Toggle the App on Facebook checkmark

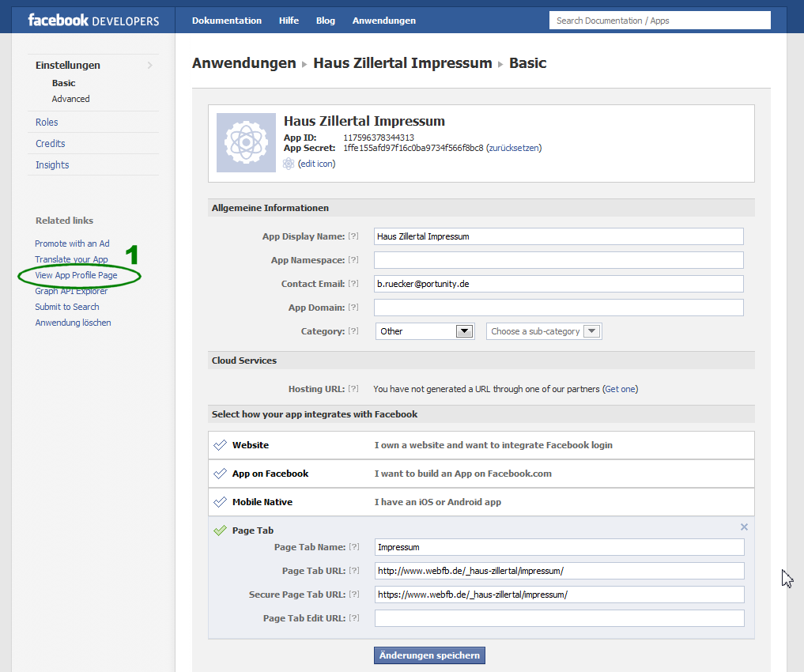coord(220,474)
